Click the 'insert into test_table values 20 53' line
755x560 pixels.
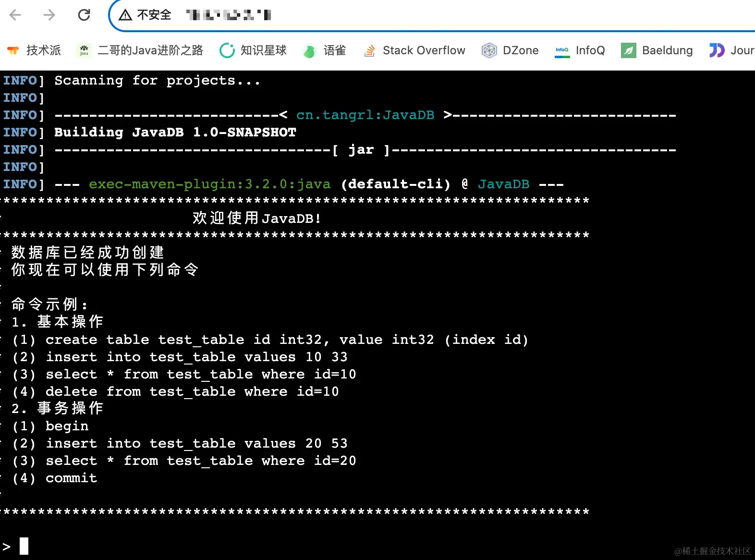point(180,444)
